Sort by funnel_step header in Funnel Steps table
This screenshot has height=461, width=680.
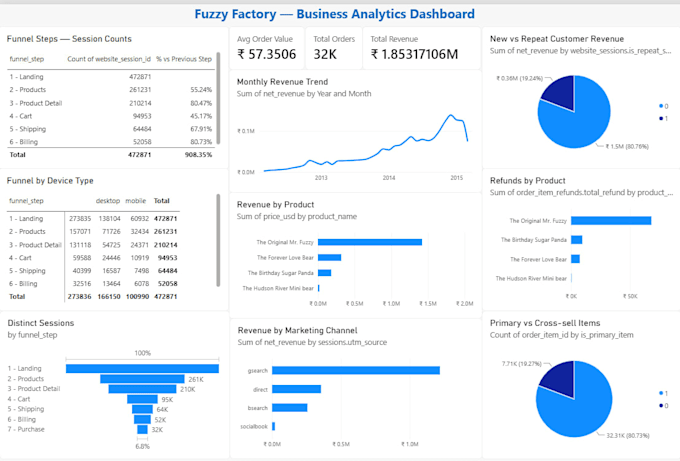tap(26, 59)
